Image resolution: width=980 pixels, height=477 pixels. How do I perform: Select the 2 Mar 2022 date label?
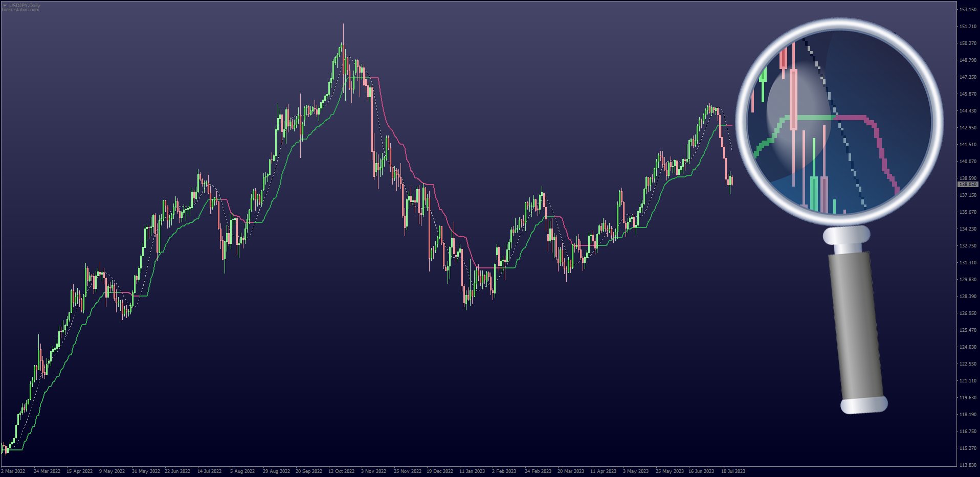point(13,471)
